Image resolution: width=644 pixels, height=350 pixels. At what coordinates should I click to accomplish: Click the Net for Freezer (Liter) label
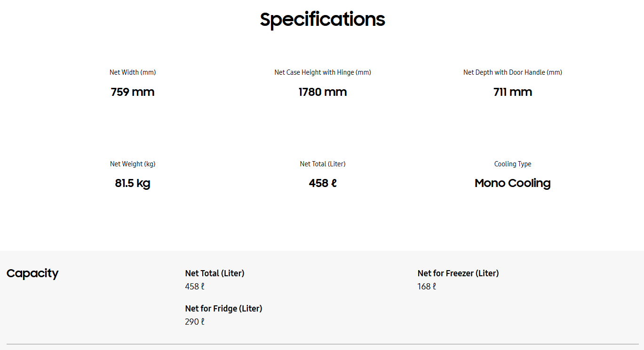click(458, 273)
